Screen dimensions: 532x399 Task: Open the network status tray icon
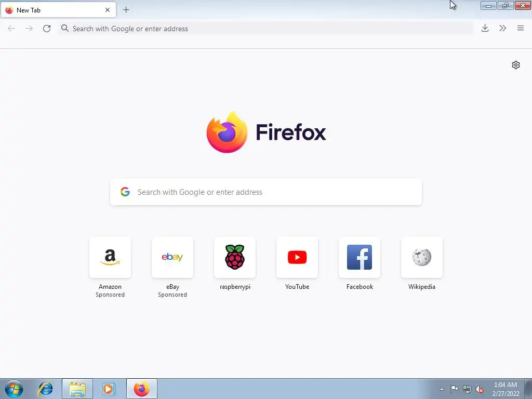(x=467, y=389)
